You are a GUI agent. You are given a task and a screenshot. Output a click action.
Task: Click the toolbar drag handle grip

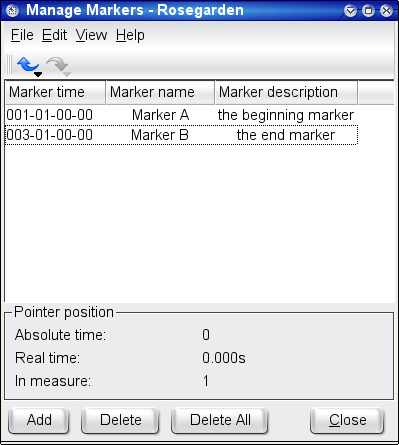[9, 64]
